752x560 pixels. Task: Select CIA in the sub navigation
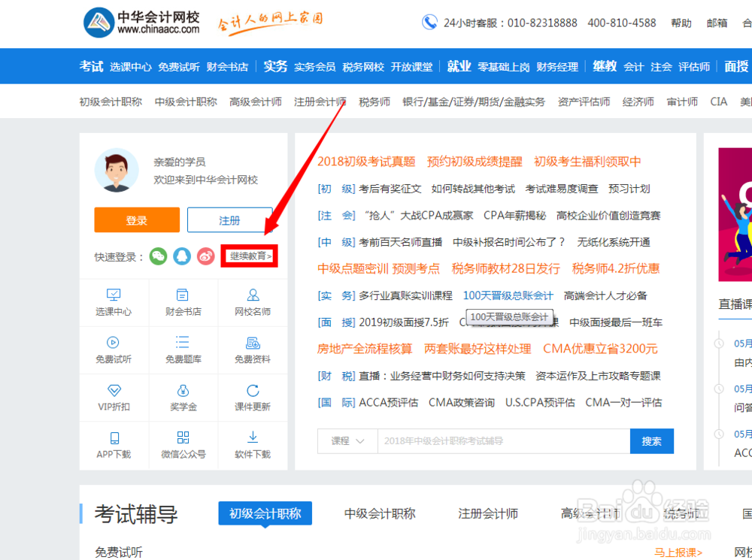[x=718, y=101]
